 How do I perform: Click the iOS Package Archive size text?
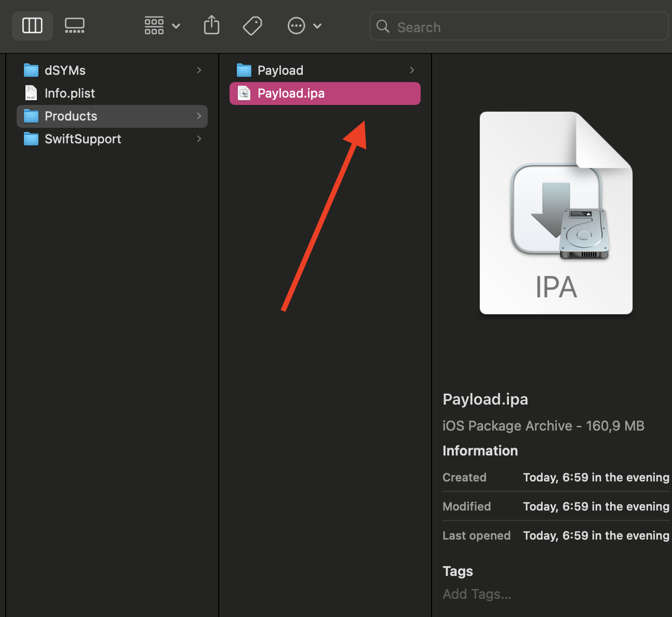[x=543, y=426]
